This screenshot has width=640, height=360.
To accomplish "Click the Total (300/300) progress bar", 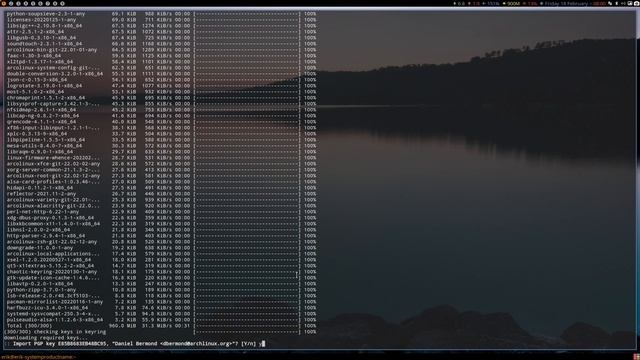I will click(x=247, y=326).
